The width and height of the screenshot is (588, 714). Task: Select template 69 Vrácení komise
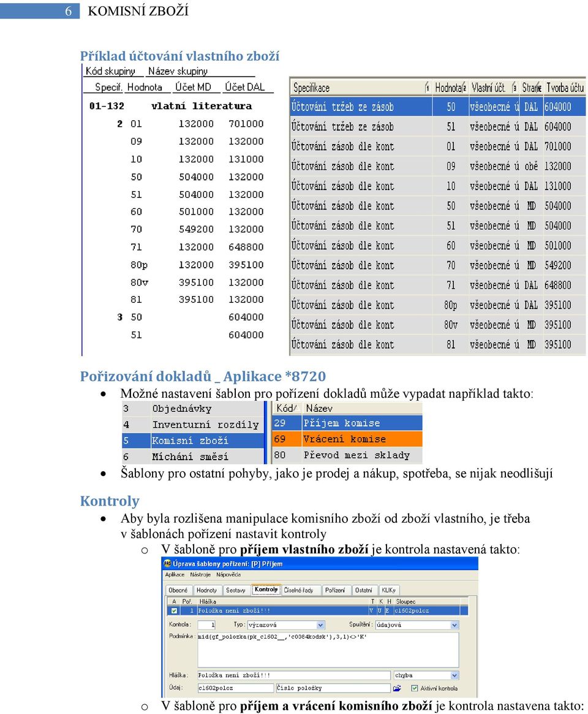point(347,439)
